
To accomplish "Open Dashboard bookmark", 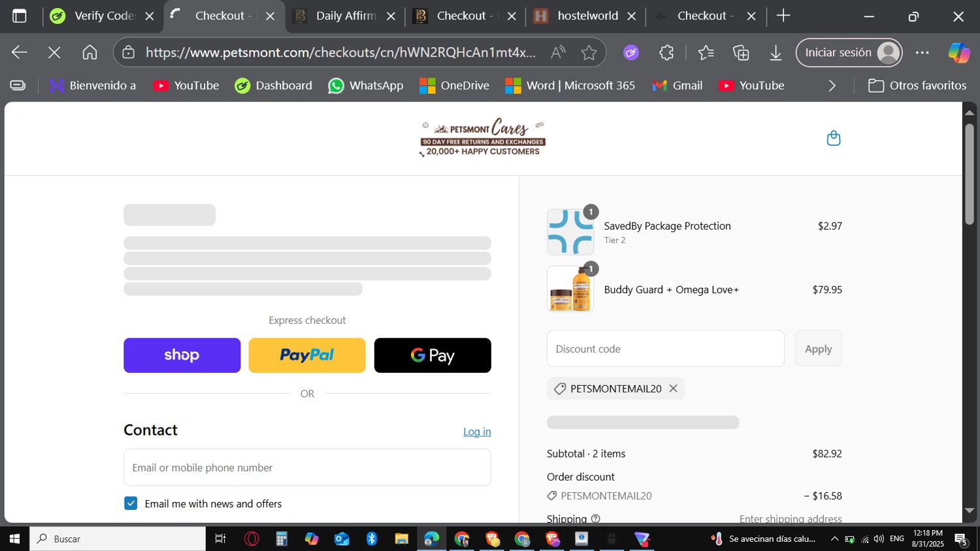I will coord(274,86).
